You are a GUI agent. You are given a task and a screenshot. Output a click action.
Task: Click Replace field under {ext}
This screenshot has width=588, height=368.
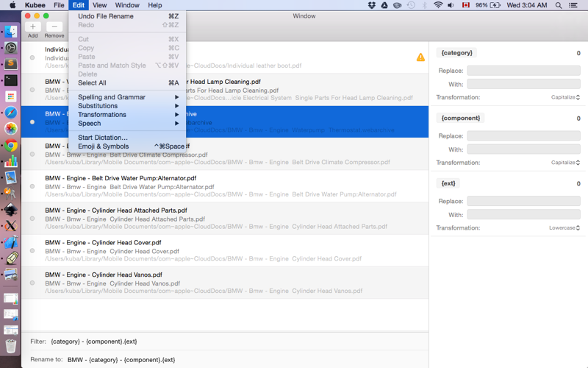click(x=523, y=201)
